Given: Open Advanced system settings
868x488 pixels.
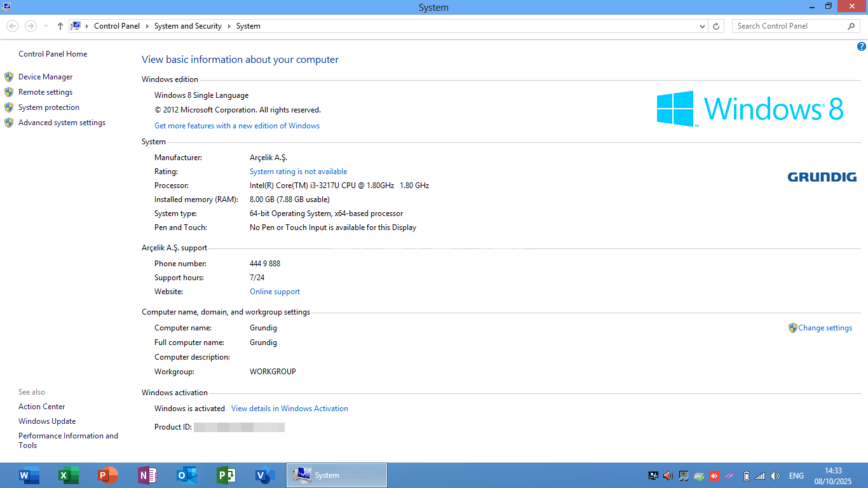Looking at the screenshot, I should [62, 123].
